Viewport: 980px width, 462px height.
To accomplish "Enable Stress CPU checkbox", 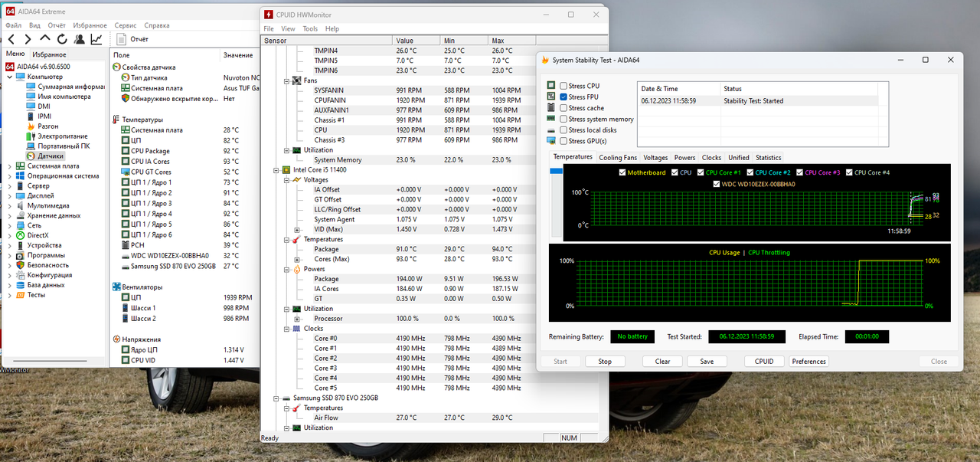I will (x=564, y=86).
